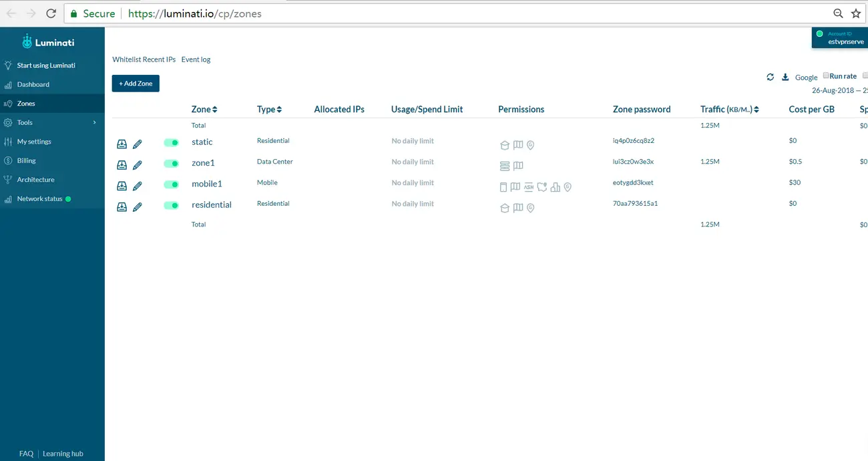Turn off the mobile1 zone switch

pos(171,184)
